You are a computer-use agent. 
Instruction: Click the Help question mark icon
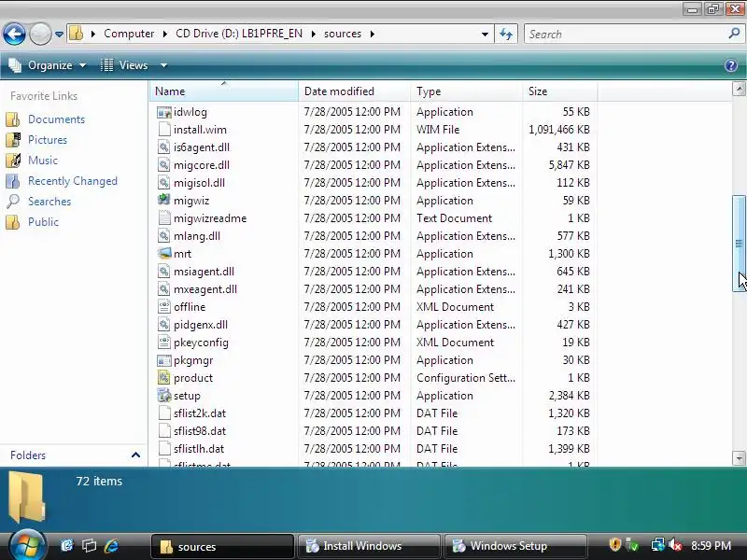pyautogui.click(x=731, y=65)
